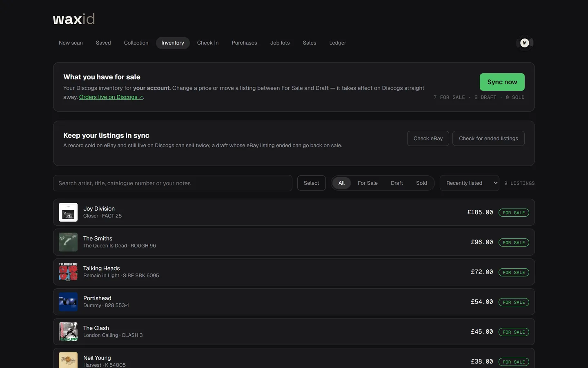The width and height of the screenshot is (588, 368).
Task: Click the Portishead listing title
Action: tap(97, 298)
